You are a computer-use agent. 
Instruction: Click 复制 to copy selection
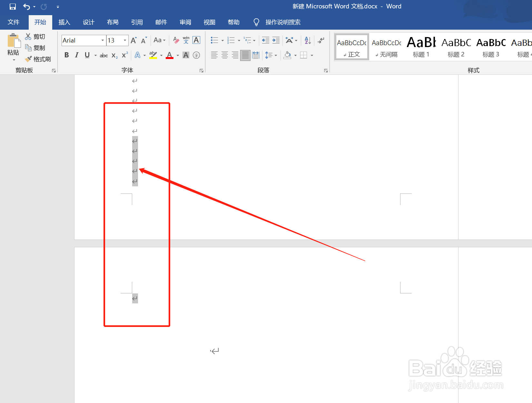pos(35,48)
